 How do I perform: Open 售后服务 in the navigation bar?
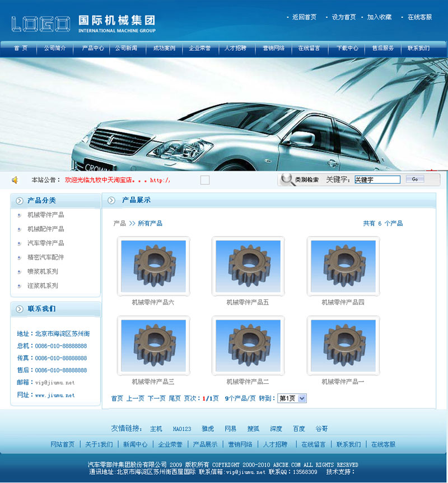[x=382, y=48]
